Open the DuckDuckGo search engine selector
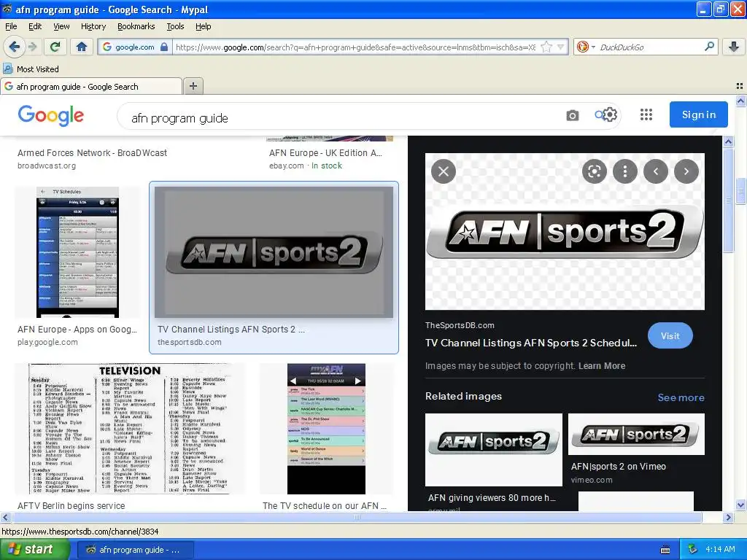This screenshot has height=560, width=747. pos(586,47)
